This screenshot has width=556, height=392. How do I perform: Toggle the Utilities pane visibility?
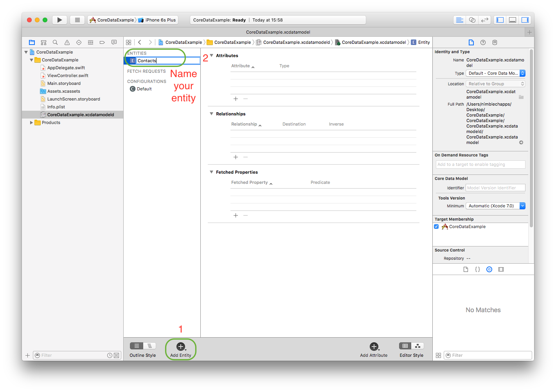(x=525, y=20)
